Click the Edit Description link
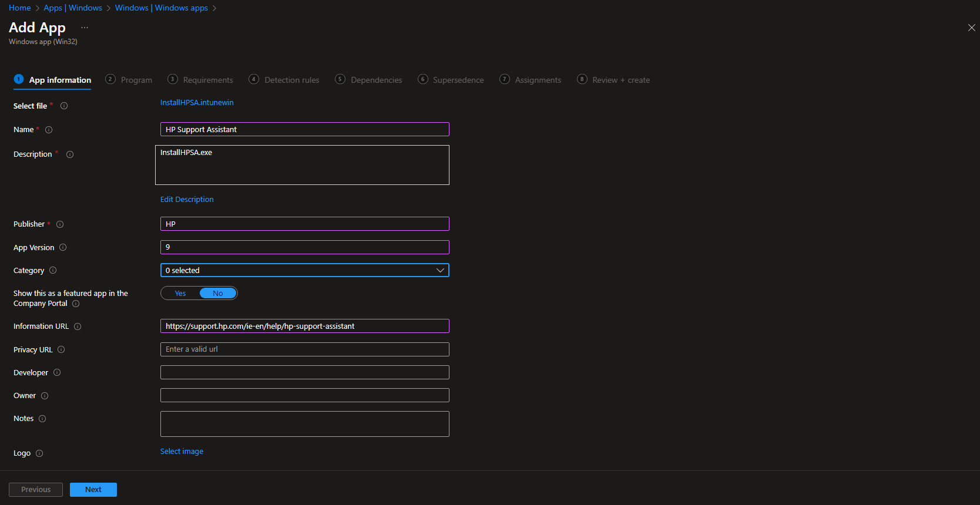This screenshot has height=505, width=980. (187, 200)
